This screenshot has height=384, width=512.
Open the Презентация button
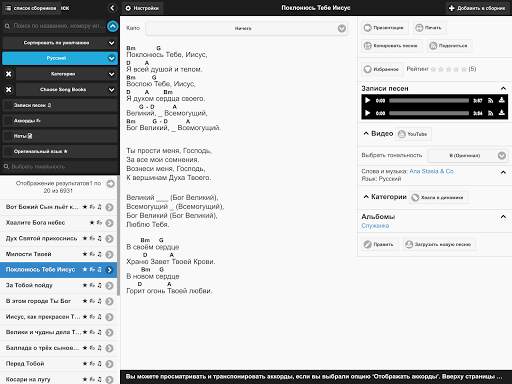pyautogui.click(x=384, y=28)
